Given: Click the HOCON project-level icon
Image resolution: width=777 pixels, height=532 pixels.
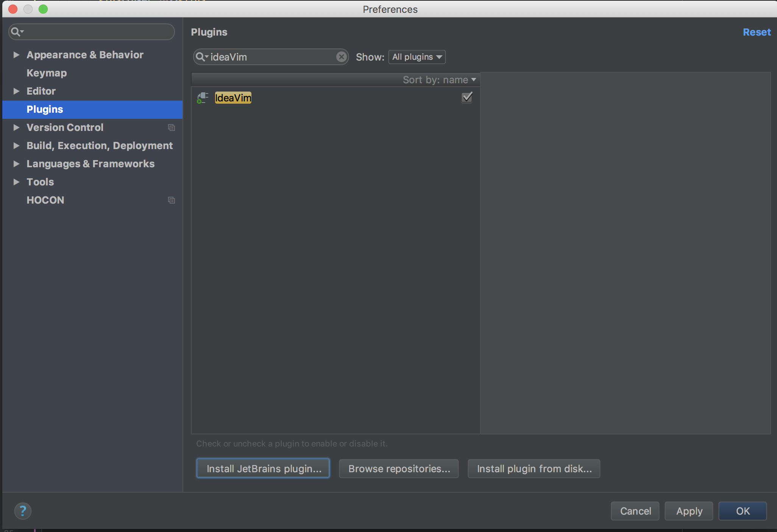Looking at the screenshot, I should point(172,200).
